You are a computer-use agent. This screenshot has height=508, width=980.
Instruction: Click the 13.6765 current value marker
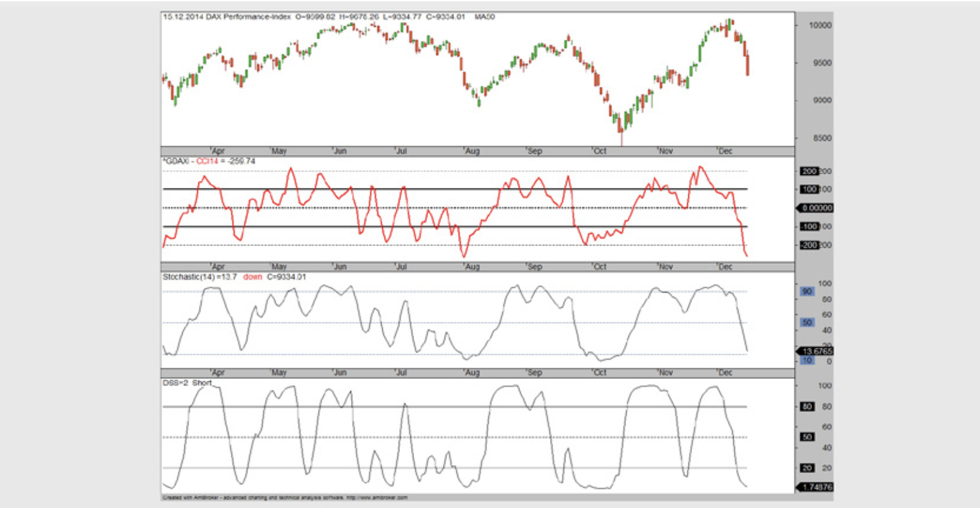tap(816, 351)
